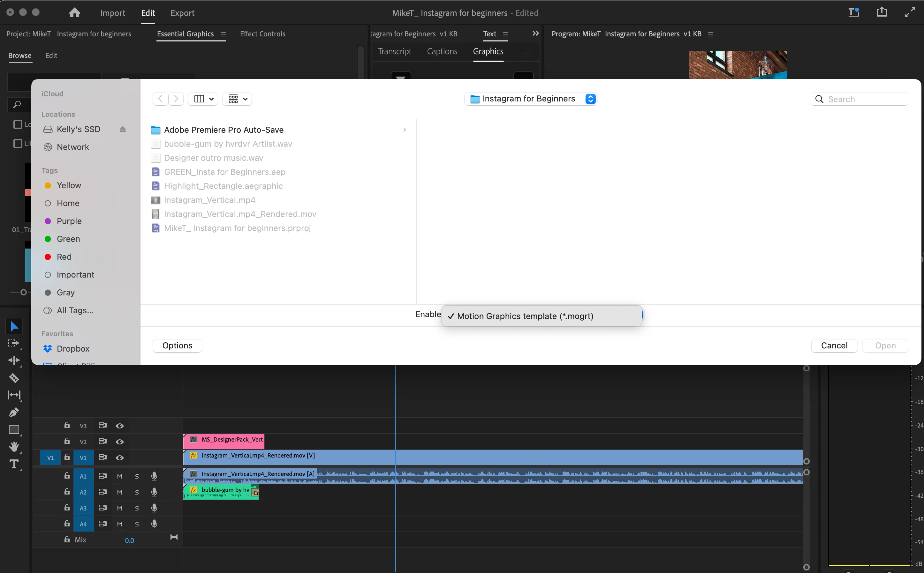The height and width of the screenshot is (573, 924).
Task: Open the Export workspace tab
Action: pos(182,13)
